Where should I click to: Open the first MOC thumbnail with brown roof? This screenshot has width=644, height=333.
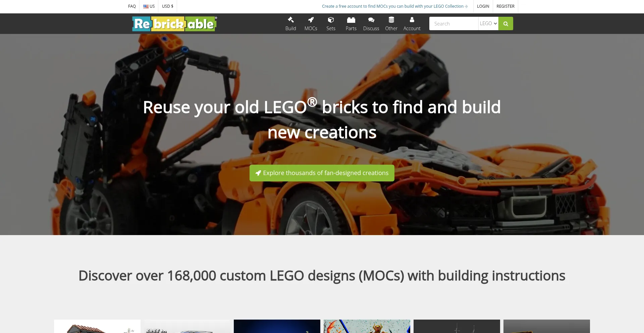point(97,326)
